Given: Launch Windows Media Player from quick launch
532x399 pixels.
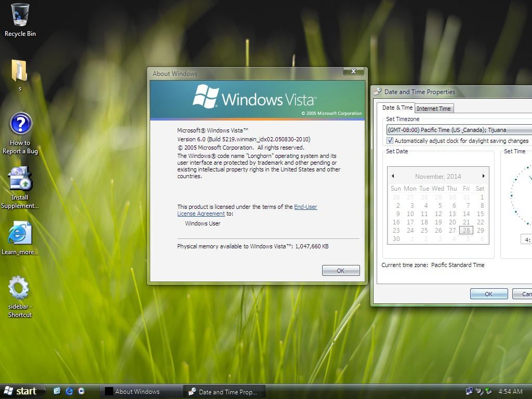Looking at the screenshot, I should [82, 391].
